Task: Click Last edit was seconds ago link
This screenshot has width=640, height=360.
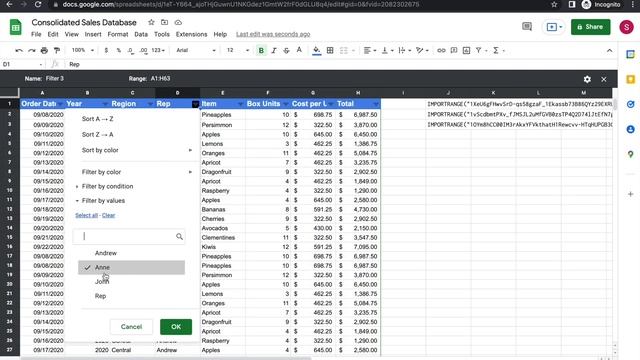Action: point(273,34)
